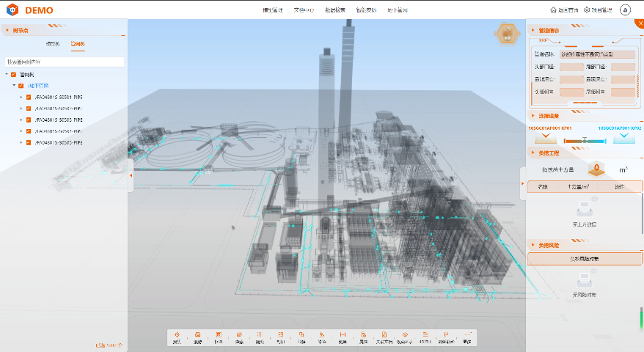Click the tree search input field
The width and height of the screenshot is (644, 352).
64,62
